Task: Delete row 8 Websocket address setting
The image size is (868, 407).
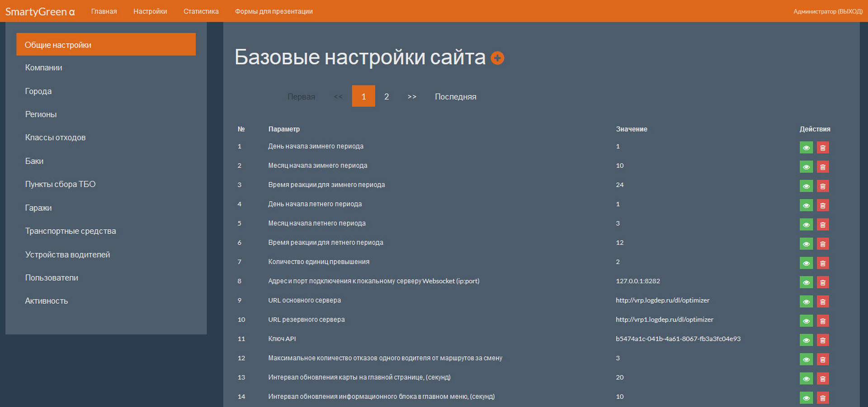Action: point(823,283)
